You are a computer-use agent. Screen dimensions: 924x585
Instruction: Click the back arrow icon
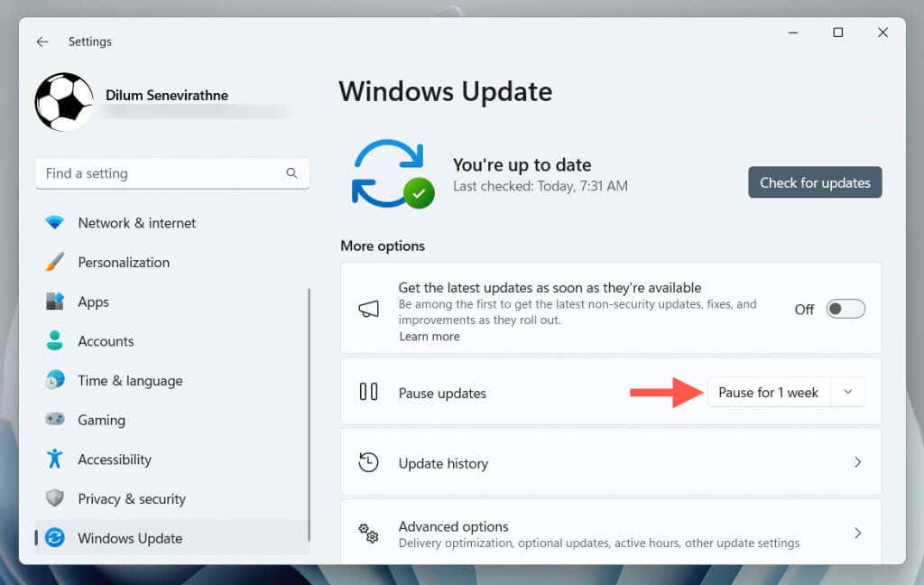point(42,42)
